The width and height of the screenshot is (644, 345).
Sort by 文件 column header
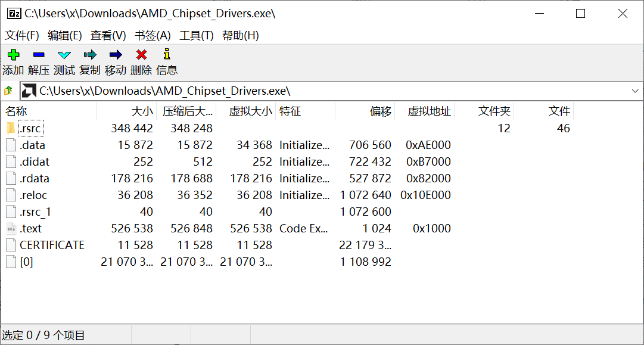tap(543, 111)
